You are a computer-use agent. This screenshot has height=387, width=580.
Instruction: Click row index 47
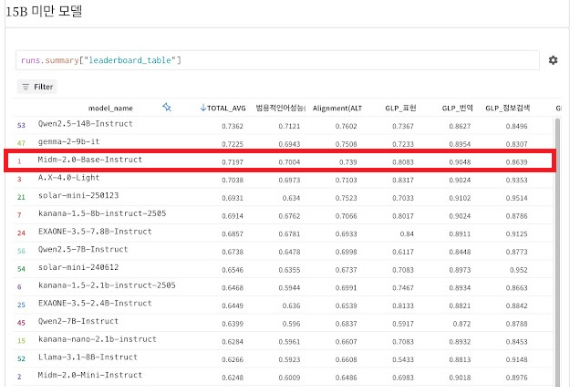[21, 143]
